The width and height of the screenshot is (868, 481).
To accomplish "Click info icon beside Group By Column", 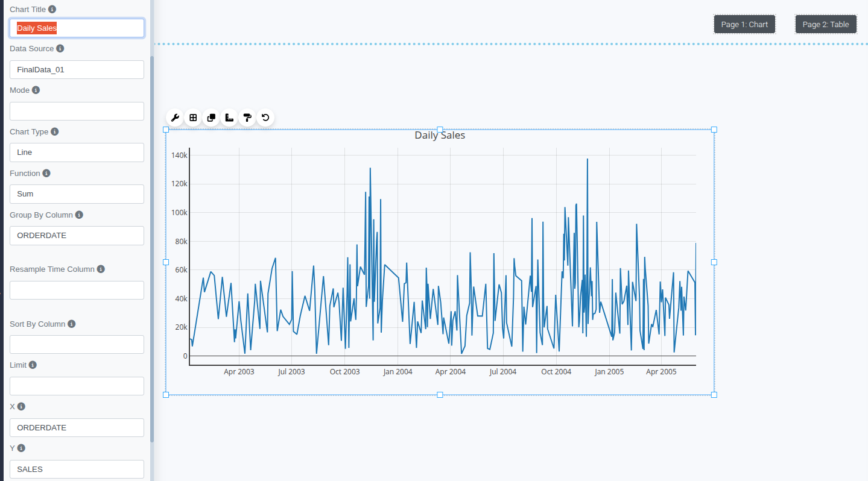I will pos(79,215).
